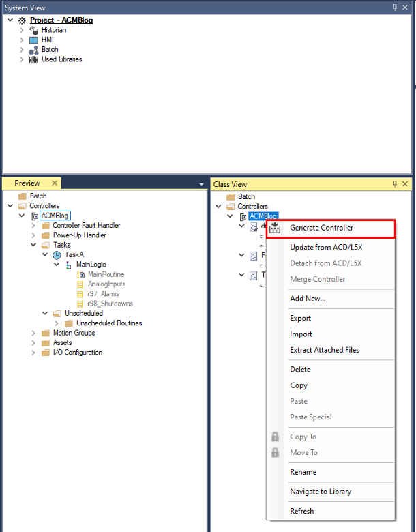
Task: Close the Preview tab
Action: (x=53, y=183)
